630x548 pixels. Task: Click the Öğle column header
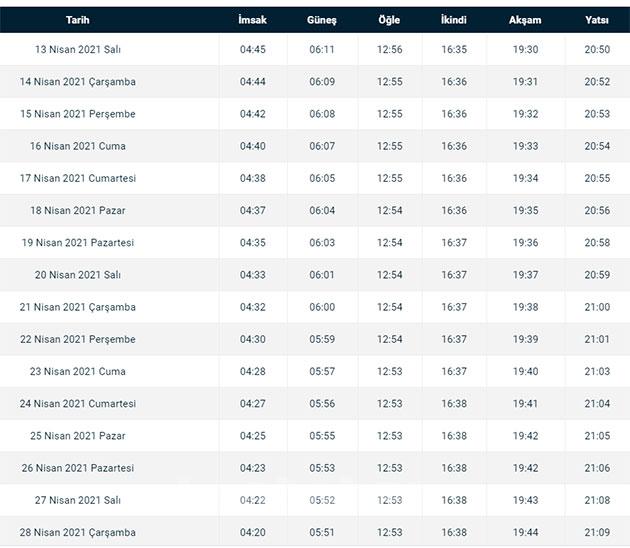pos(389,20)
